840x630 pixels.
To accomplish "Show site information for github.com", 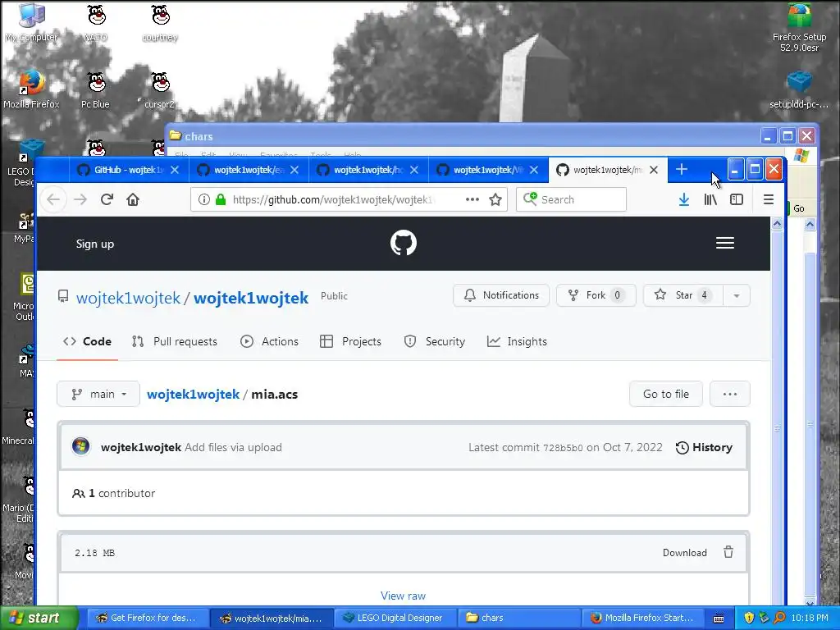I will (x=203, y=200).
